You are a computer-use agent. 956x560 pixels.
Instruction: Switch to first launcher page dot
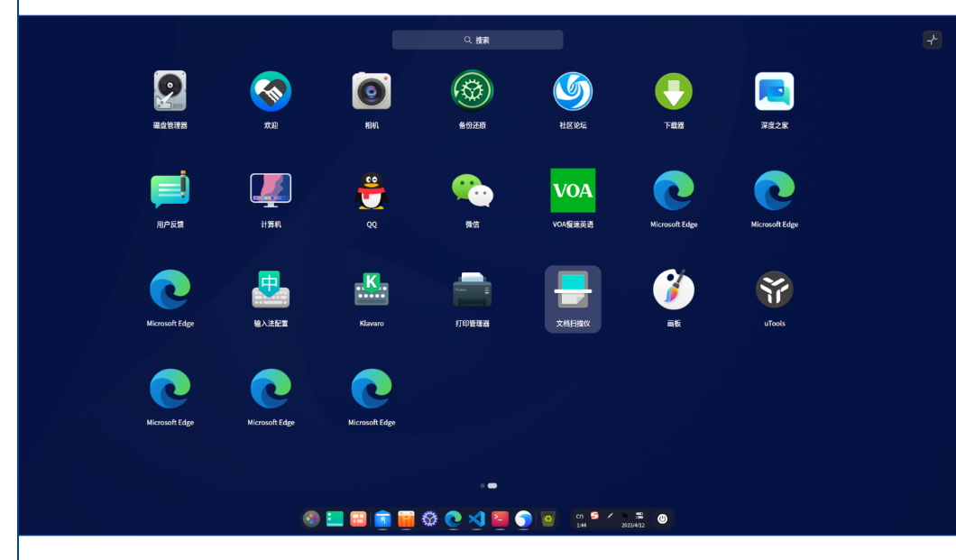(483, 486)
